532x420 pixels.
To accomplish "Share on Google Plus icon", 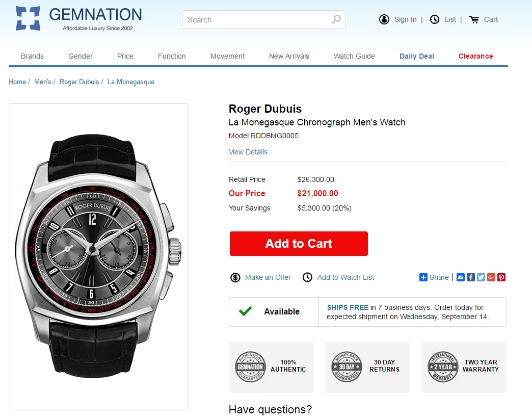I will pos(491,277).
